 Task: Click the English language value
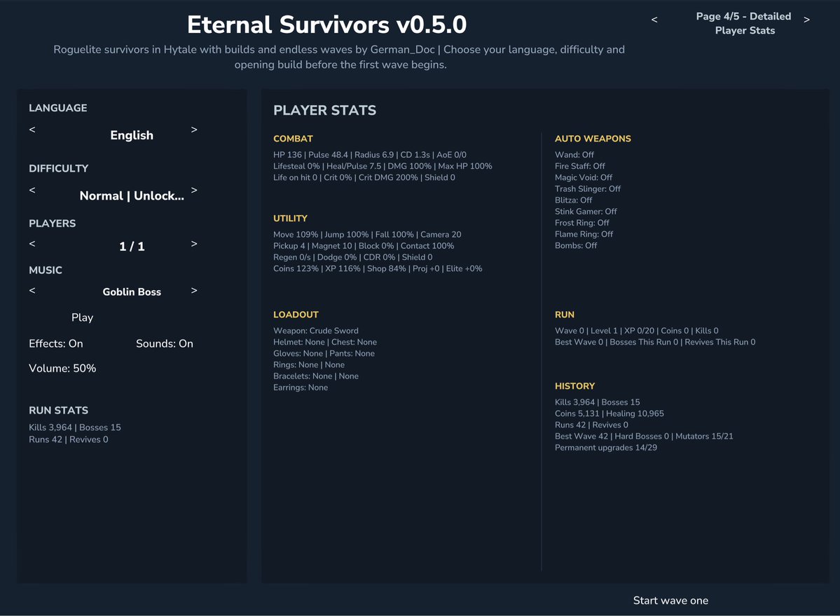pos(132,135)
